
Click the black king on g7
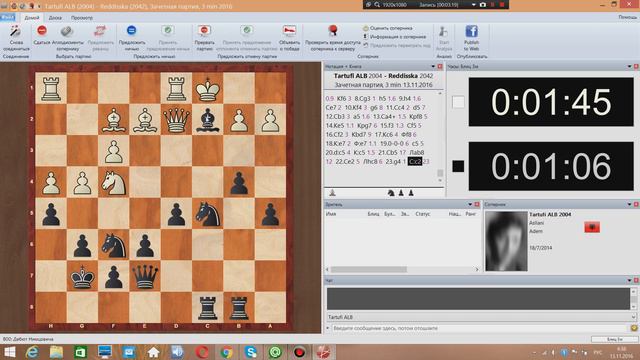click(82, 277)
